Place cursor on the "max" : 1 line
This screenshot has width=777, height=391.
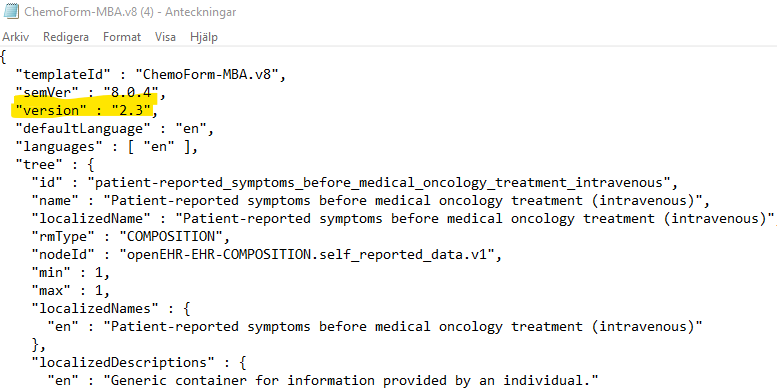point(71,290)
